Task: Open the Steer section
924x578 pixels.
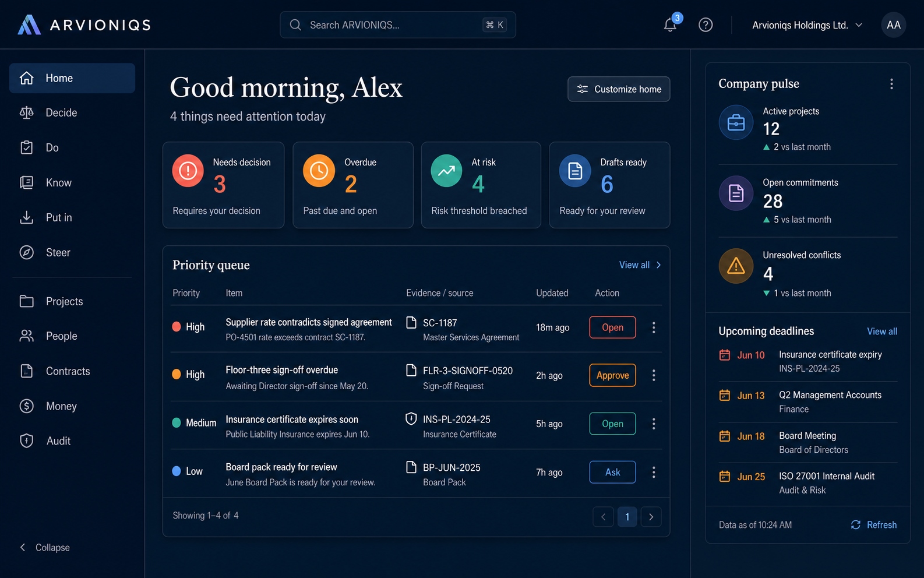Action: point(72,252)
